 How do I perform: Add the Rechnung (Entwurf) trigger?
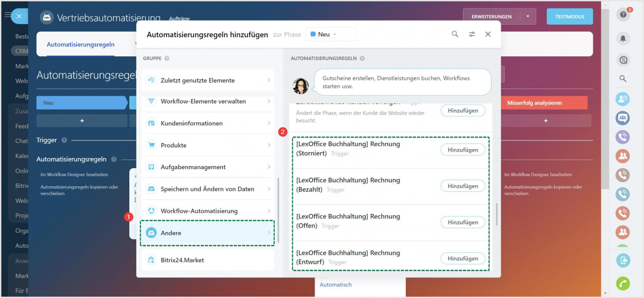[463, 258]
